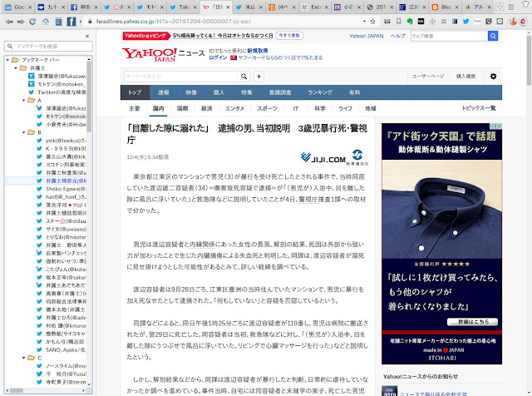Close the active Yahoo news tab
This screenshot has width=532, height=396.
228,7
